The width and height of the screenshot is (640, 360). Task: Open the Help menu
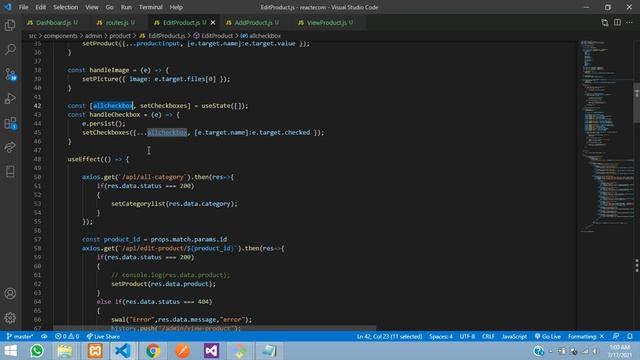tap(176, 7)
